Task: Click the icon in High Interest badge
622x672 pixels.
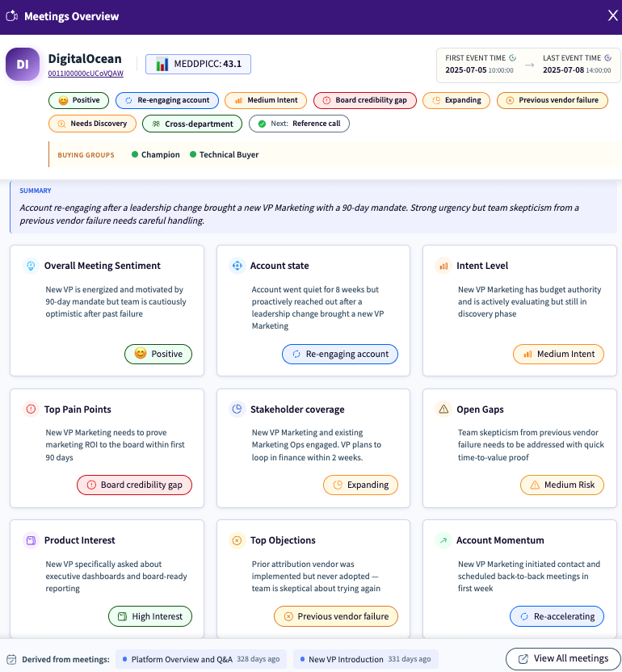Action: 122,616
